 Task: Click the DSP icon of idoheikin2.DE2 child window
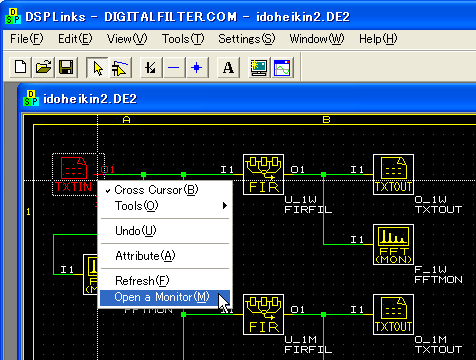[x=31, y=98]
